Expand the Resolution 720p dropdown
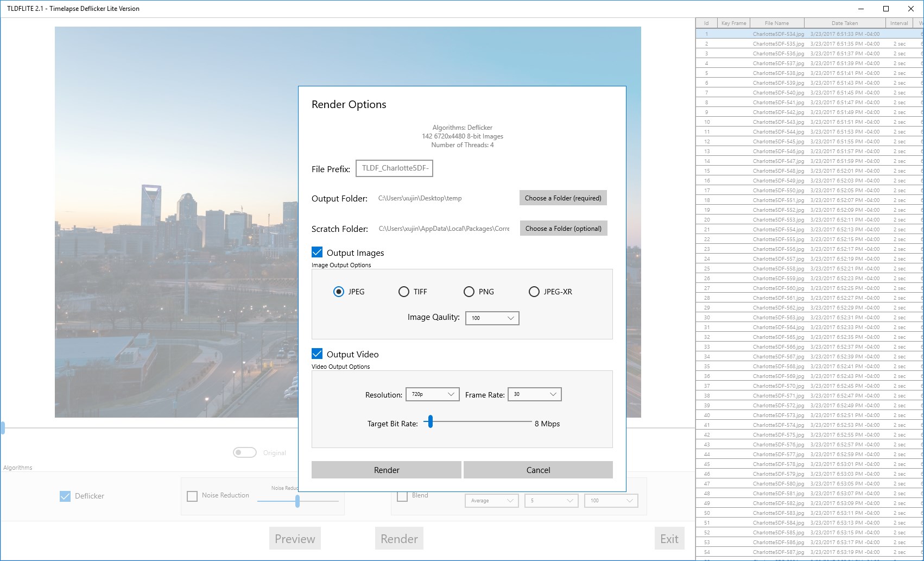The height and width of the screenshot is (561, 924). pyautogui.click(x=433, y=394)
